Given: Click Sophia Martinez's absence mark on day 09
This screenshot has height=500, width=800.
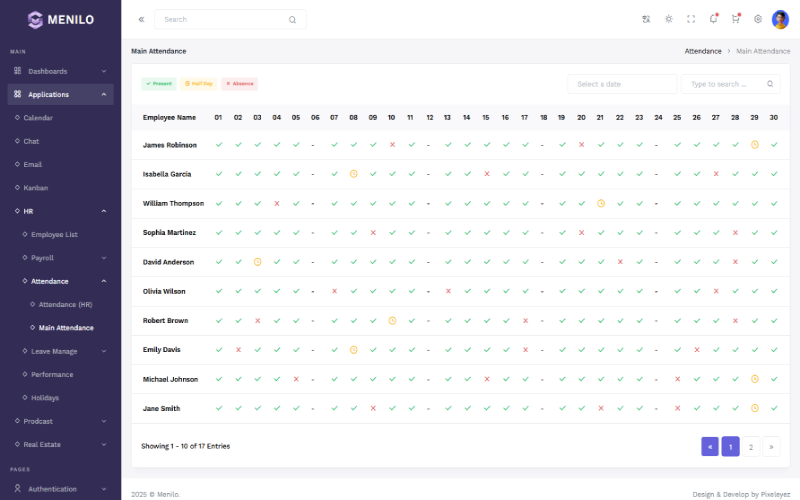Looking at the screenshot, I should (373, 233).
